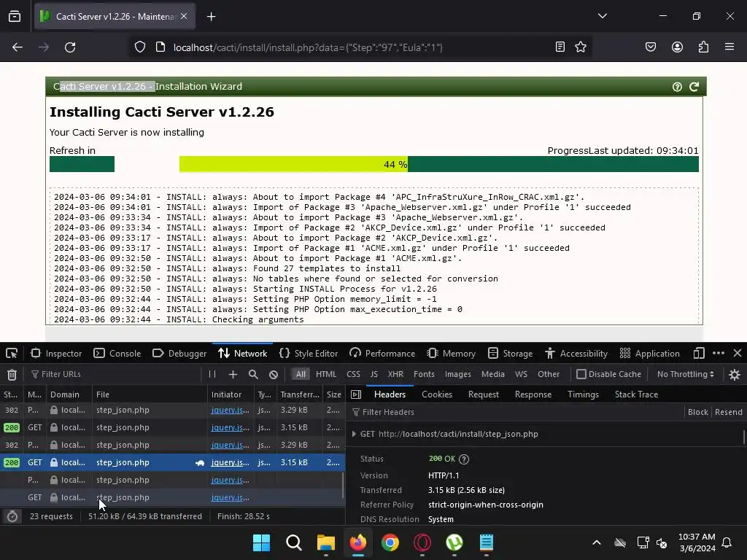747x560 pixels.
Task: Open Network settings gear icon
Action: [735, 375]
